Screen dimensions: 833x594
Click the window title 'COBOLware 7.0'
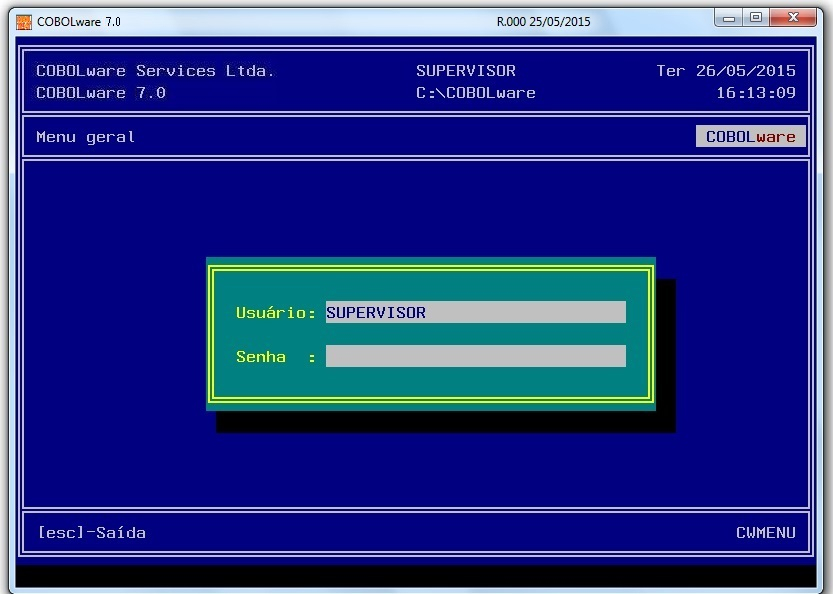click(79, 22)
